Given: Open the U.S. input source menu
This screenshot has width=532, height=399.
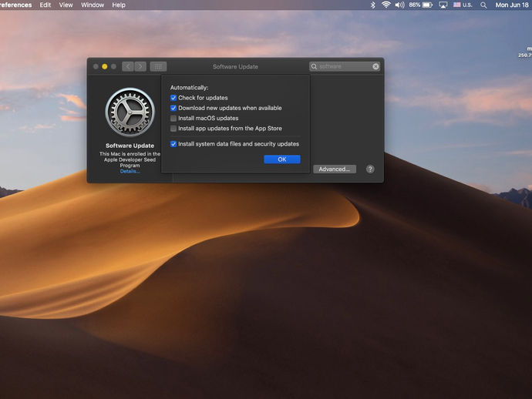Looking at the screenshot, I should (x=463, y=5).
